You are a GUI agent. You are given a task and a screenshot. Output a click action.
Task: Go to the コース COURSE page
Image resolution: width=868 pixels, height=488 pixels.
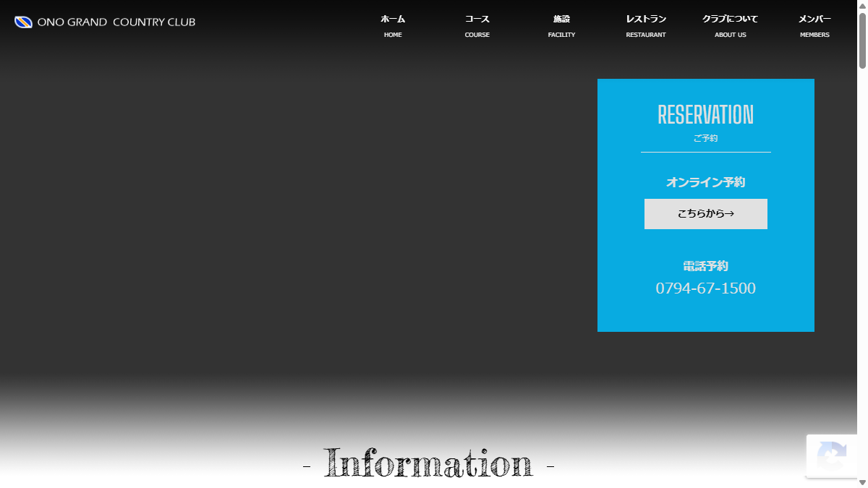tap(477, 26)
